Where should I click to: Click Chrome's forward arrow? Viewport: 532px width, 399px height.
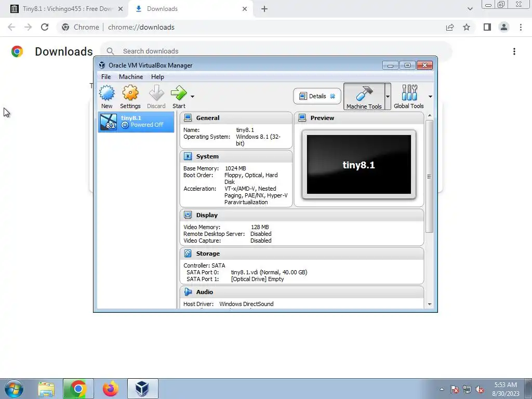click(28, 27)
